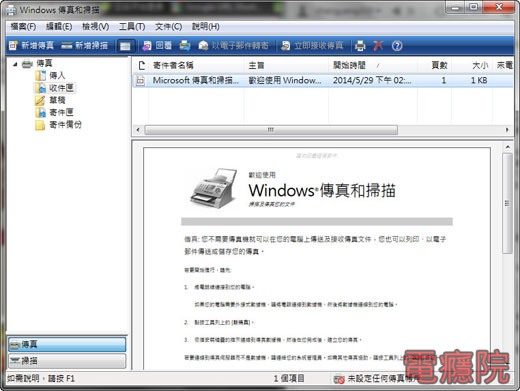The height and width of the screenshot is (391, 520).
Task: Select the 收件匣 folder in the tree
Action: click(61, 88)
